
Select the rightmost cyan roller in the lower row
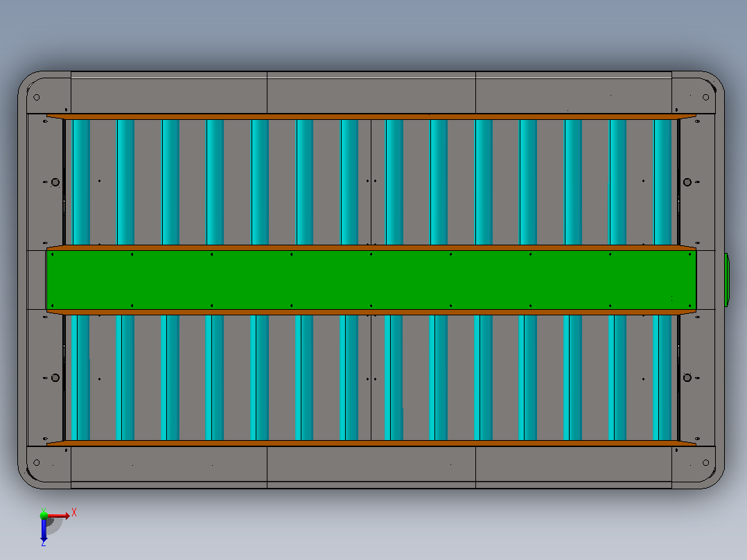tap(662, 378)
